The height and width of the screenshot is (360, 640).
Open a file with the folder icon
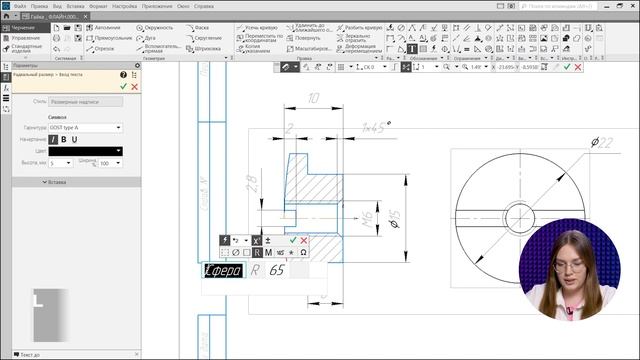[x=67, y=28]
